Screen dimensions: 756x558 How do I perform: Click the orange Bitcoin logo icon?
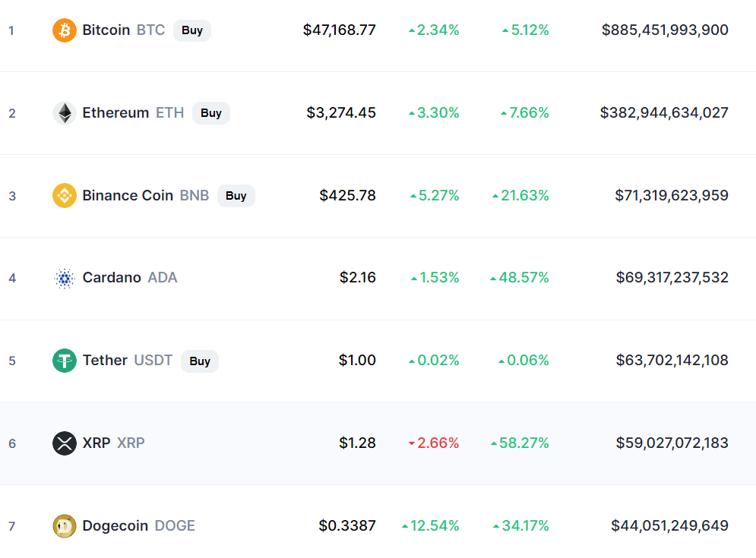(64, 30)
